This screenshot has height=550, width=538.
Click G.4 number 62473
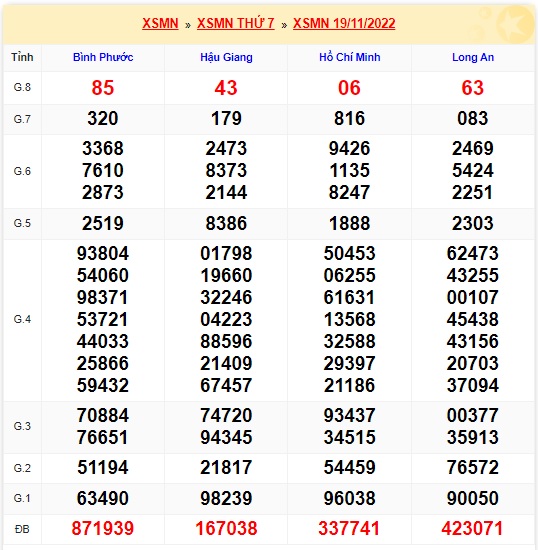[473, 253]
